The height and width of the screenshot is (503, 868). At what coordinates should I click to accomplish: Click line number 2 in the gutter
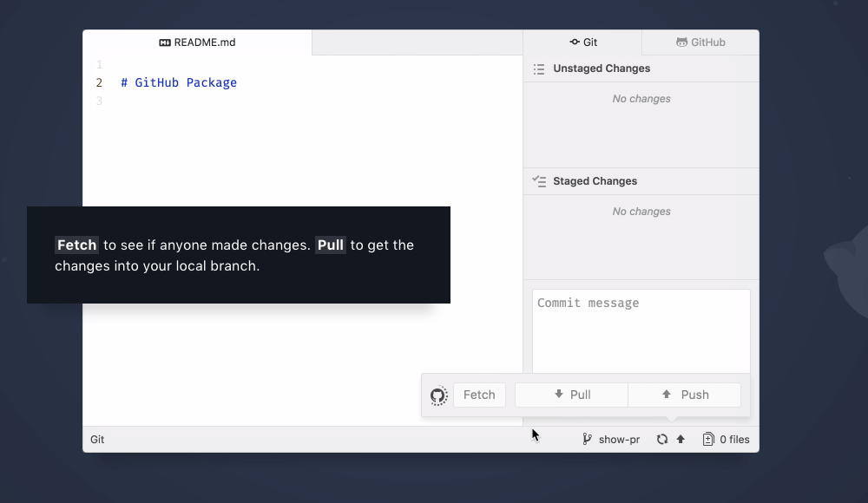(x=99, y=82)
